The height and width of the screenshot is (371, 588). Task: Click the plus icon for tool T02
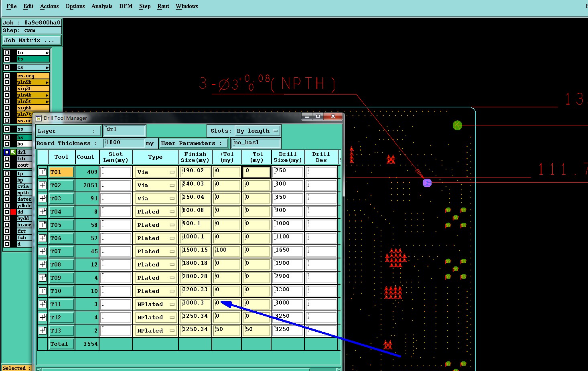point(43,185)
